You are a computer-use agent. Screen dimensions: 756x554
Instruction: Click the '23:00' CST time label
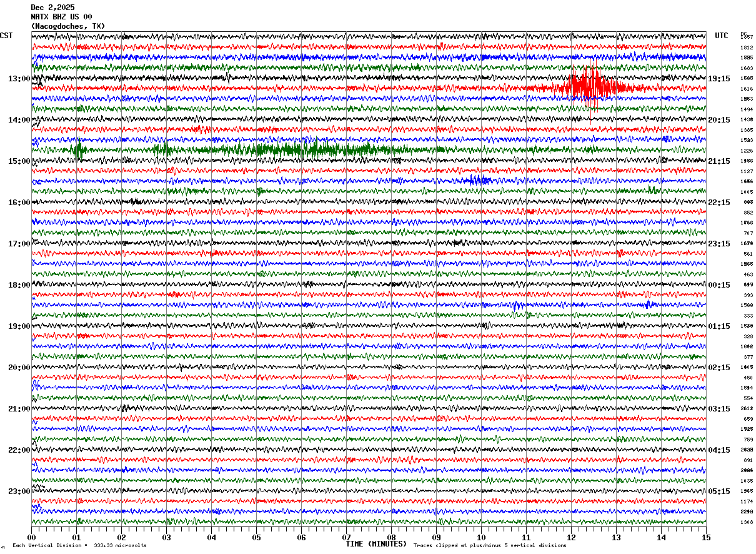click(19, 491)
